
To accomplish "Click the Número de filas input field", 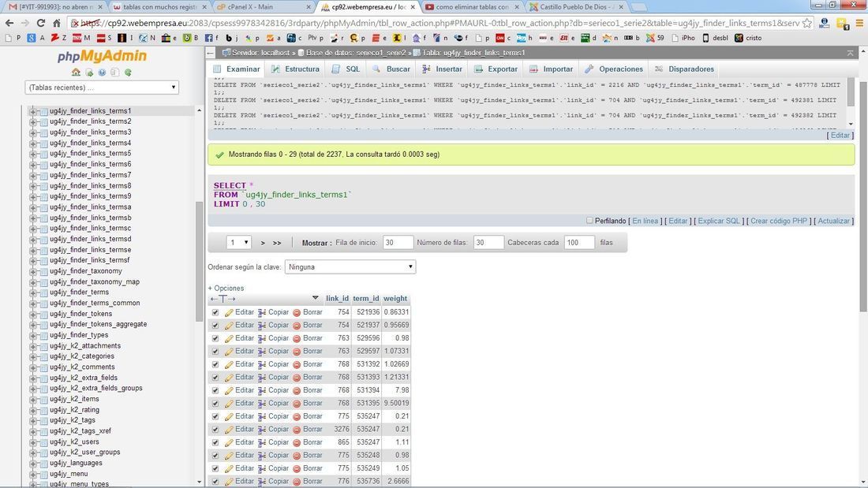I will click(x=488, y=242).
